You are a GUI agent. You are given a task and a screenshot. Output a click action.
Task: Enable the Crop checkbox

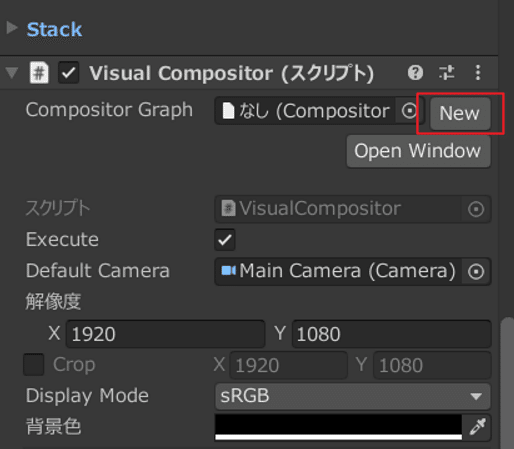[x=34, y=364]
